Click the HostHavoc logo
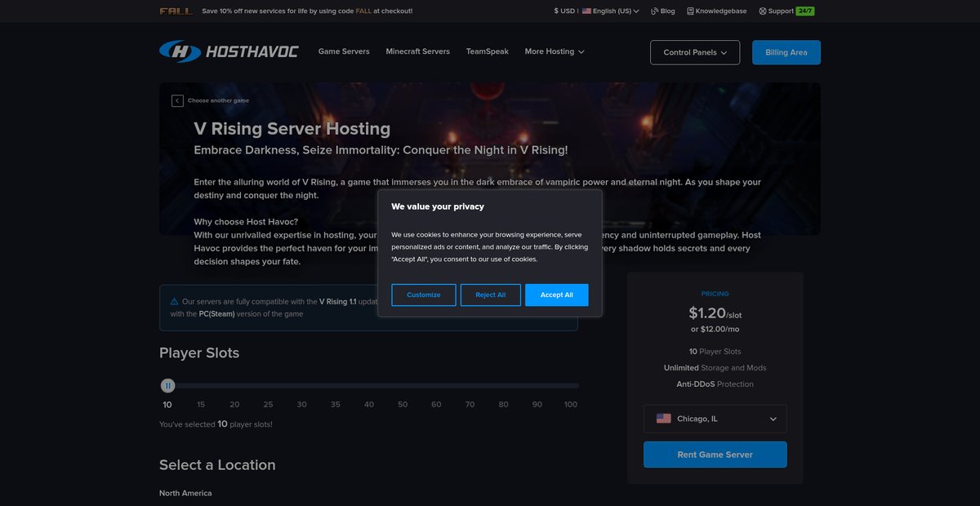980x506 pixels. [229, 51]
